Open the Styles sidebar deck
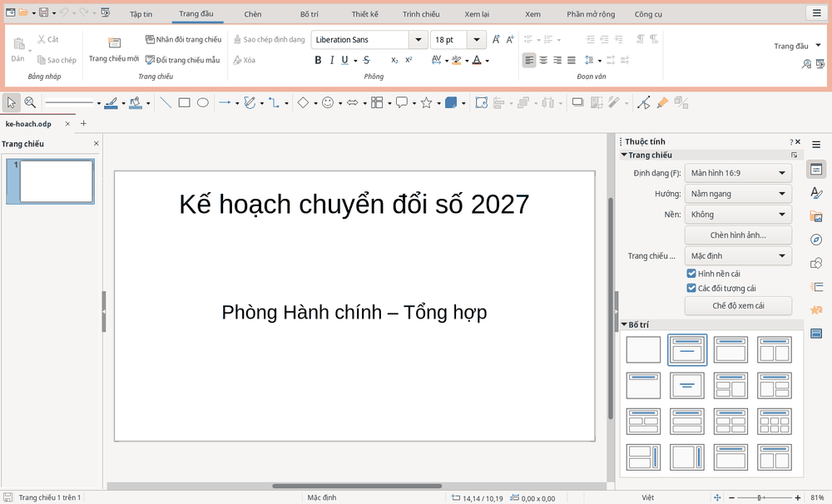 click(816, 193)
